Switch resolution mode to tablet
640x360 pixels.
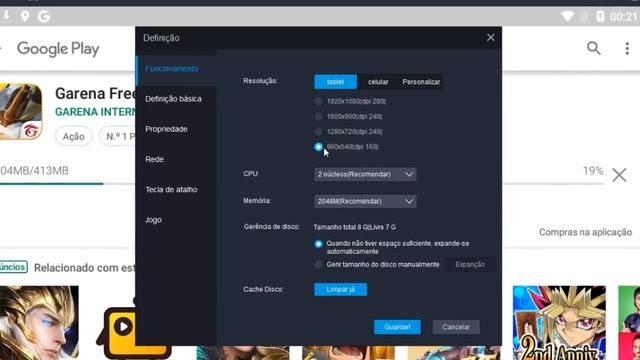point(335,82)
